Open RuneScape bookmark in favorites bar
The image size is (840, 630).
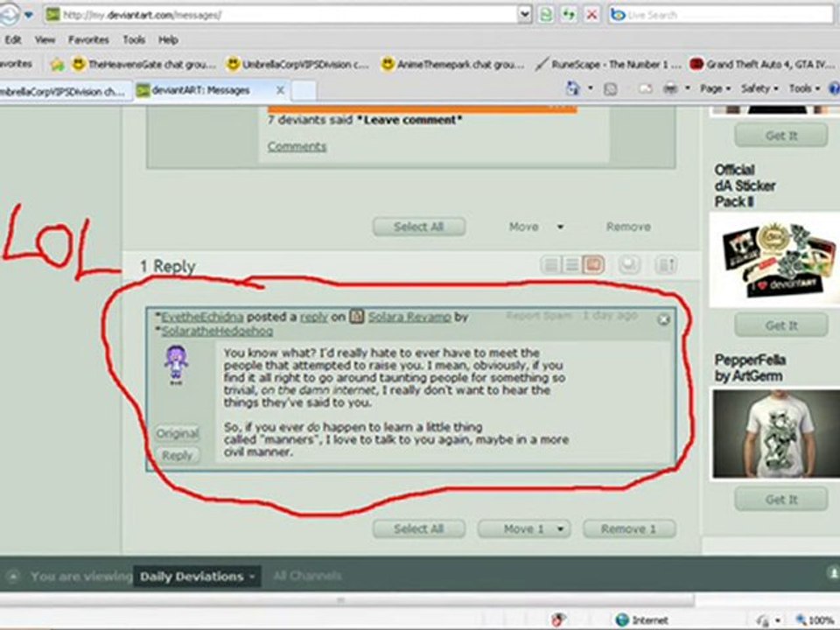click(608, 64)
